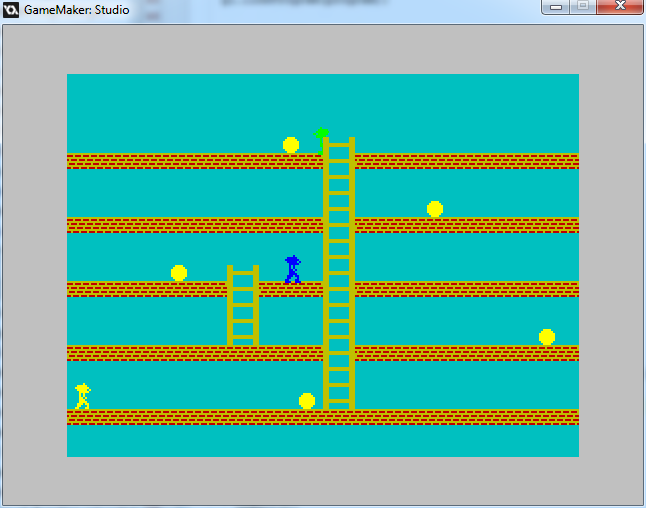Viewport: 646px width, 508px height.
Task: Click the yellow character on bottom floor
Action: [83, 396]
